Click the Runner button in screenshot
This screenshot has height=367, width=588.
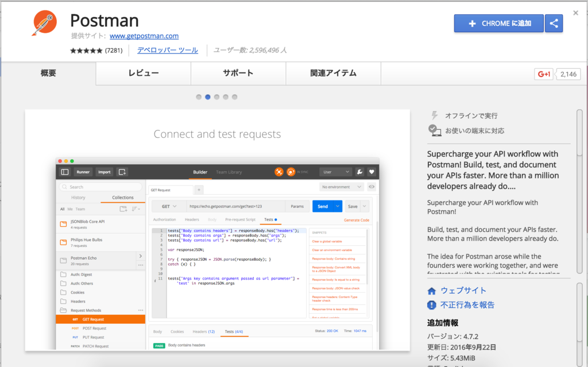[x=83, y=172]
